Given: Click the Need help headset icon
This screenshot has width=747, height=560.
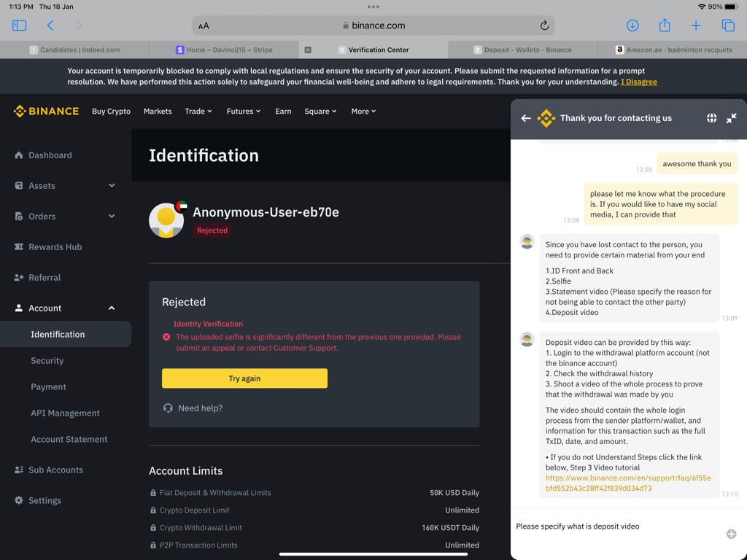Looking at the screenshot, I should tap(168, 408).
